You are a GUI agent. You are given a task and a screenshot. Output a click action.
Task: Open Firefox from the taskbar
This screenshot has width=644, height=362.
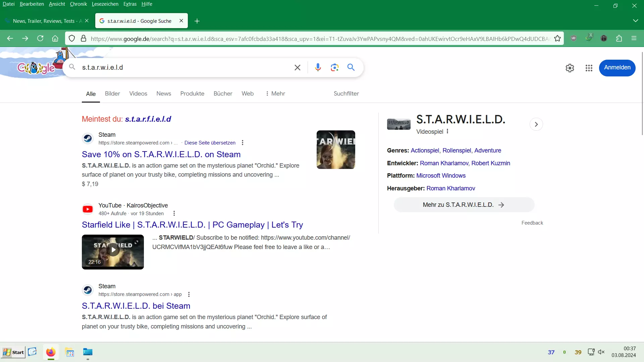(51, 352)
